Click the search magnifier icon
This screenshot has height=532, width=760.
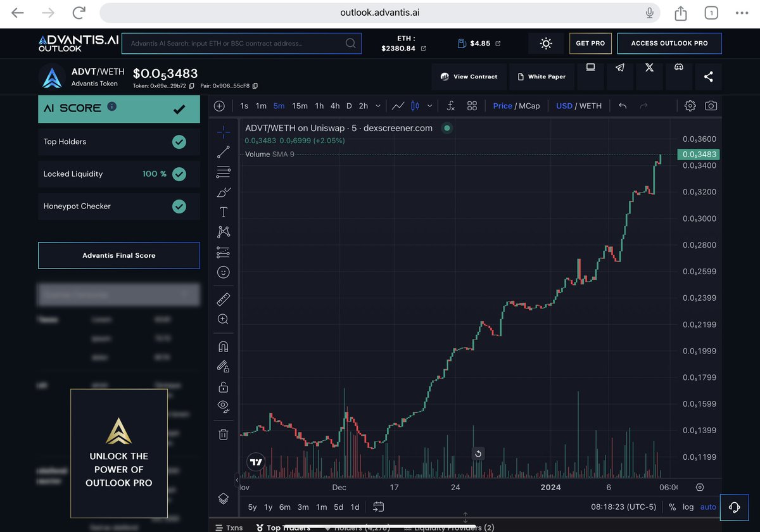click(350, 43)
